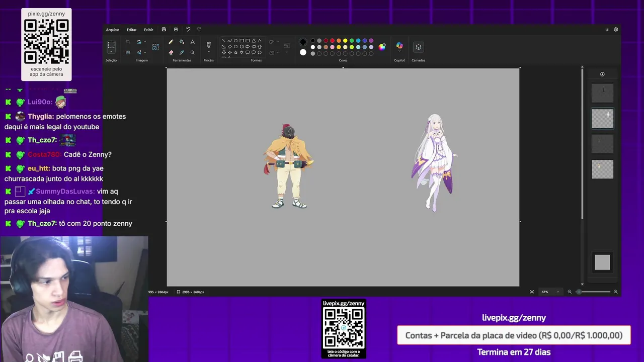The image size is (644, 362).
Task: Select the right arrow shape
Action: [x=248, y=47]
